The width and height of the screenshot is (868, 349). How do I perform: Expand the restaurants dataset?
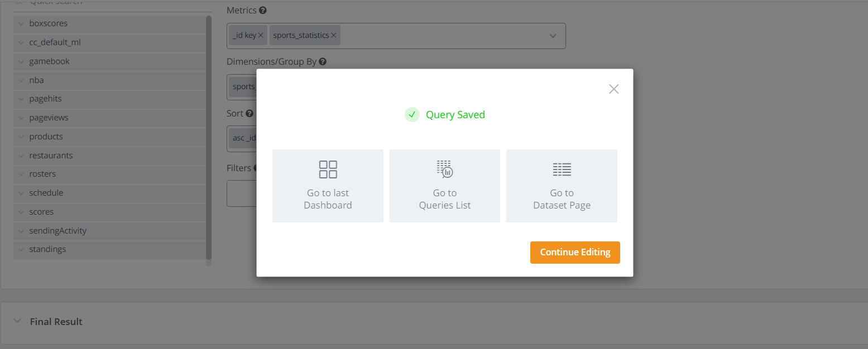pyautogui.click(x=21, y=156)
